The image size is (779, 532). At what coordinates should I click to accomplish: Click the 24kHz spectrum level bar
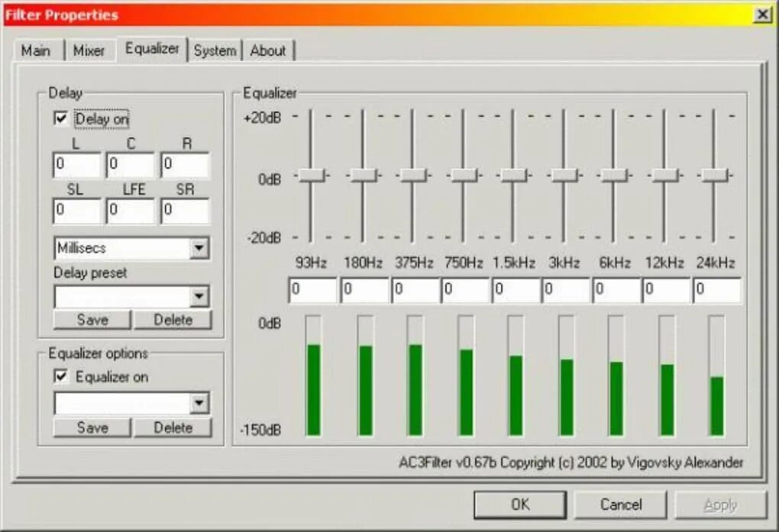pos(716,376)
